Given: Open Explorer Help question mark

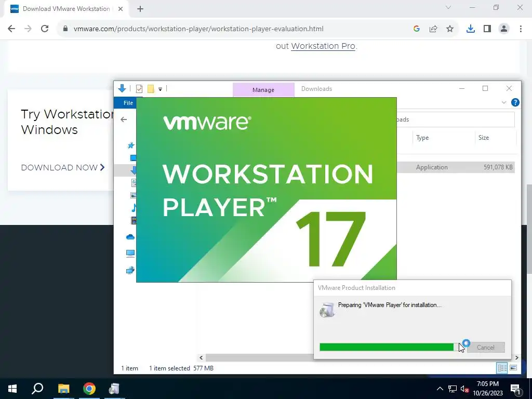Looking at the screenshot, I should pyautogui.click(x=515, y=102).
